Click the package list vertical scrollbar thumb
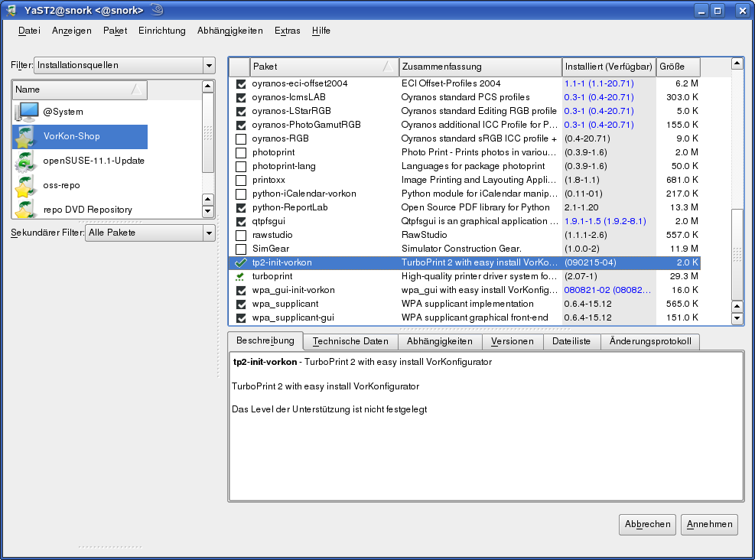This screenshot has height=560, width=755. click(737, 254)
